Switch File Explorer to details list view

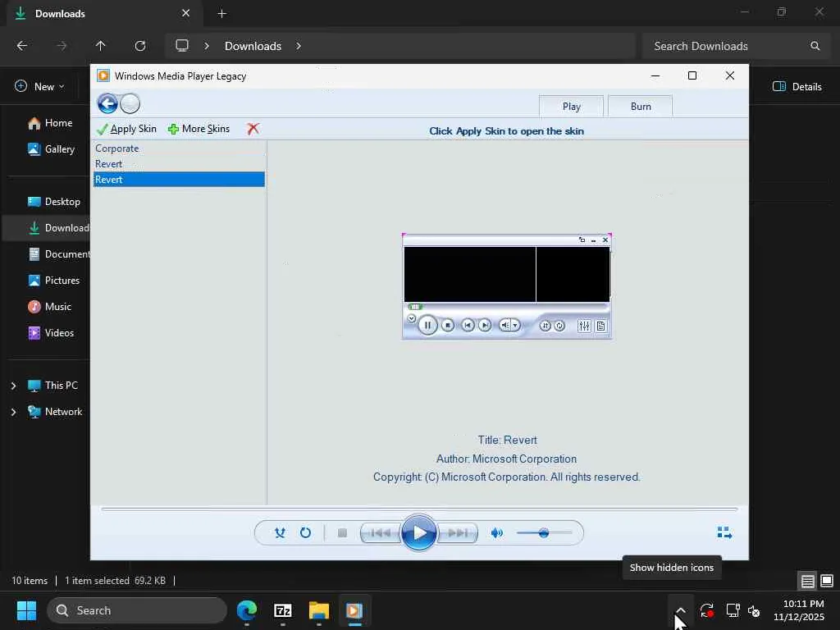pyautogui.click(x=808, y=581)
